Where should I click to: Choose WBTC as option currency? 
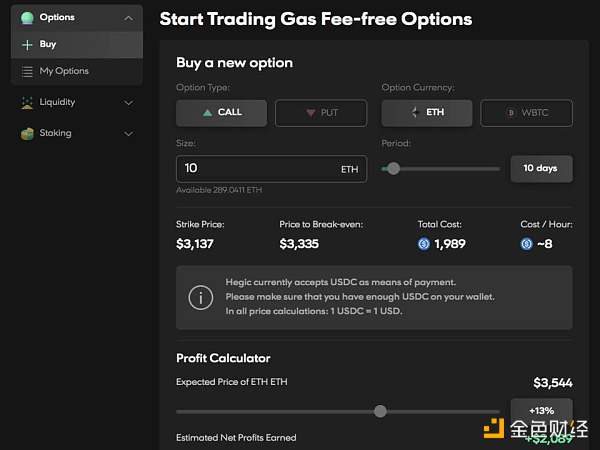[526, 113]
